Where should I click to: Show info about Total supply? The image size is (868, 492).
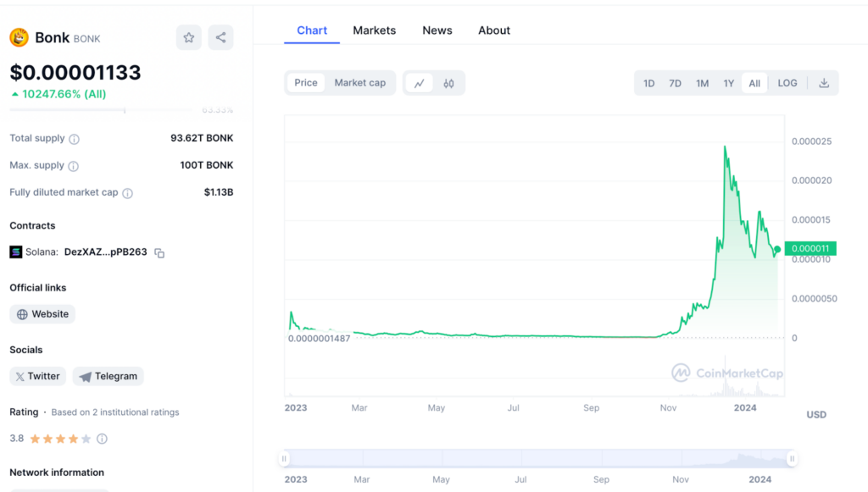click(x=74, y=139)
